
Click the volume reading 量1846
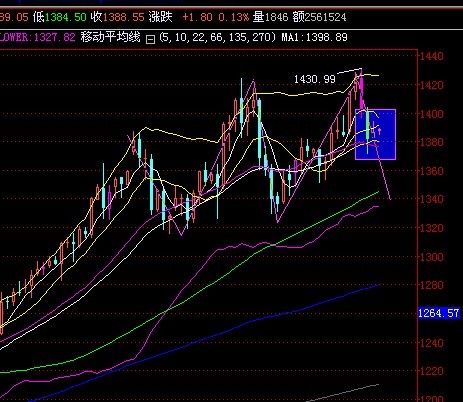coord(270,17)
